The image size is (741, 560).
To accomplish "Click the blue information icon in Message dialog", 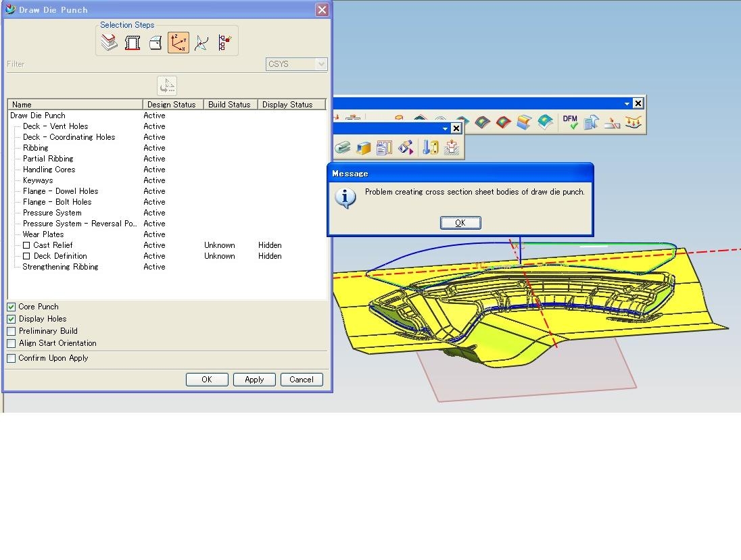I will 345,199.
